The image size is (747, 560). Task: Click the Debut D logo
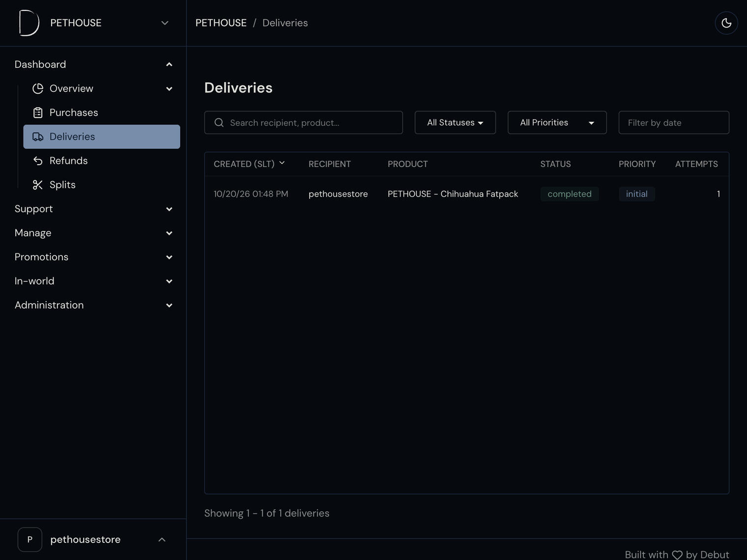[x=29, y=23]
